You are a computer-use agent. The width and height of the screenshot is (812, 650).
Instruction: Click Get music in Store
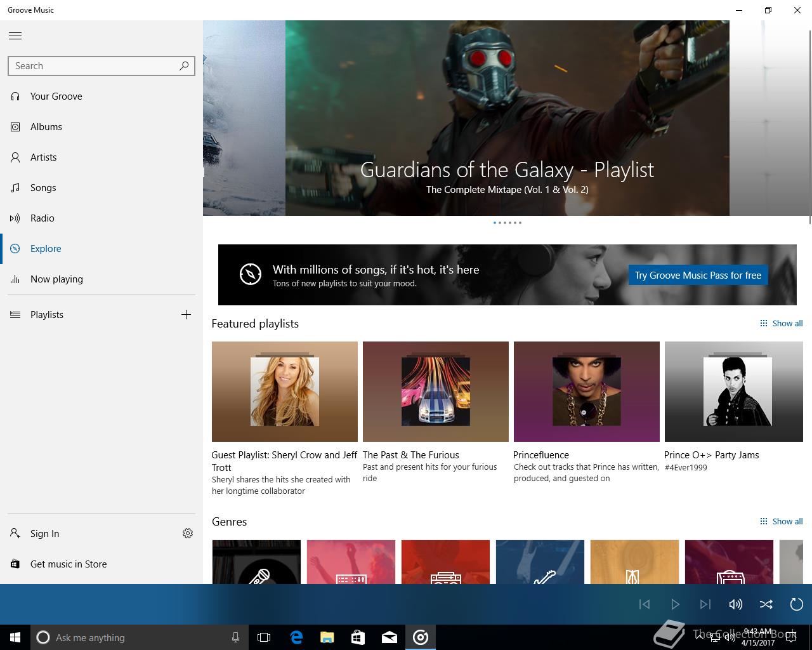[101, 564]
